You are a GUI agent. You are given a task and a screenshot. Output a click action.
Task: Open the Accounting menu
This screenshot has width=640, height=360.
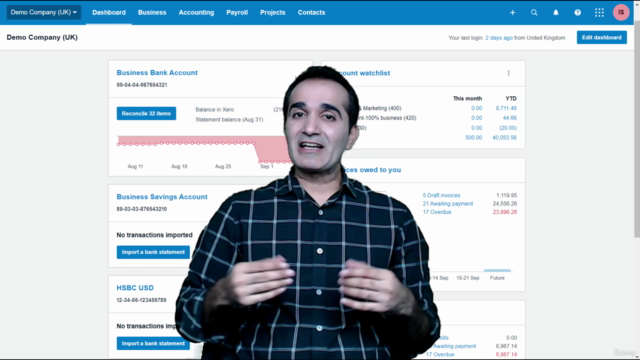(x=196, y=13)
